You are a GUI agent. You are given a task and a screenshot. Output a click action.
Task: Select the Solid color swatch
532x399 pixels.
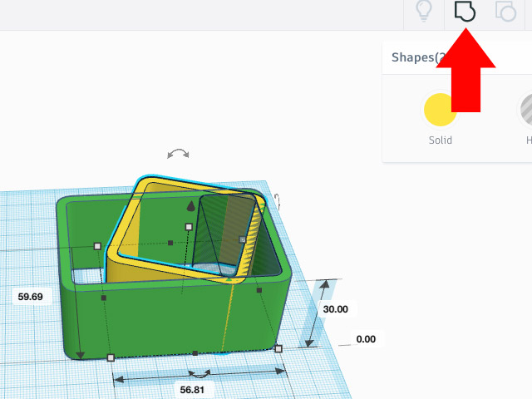click(441, 110)
